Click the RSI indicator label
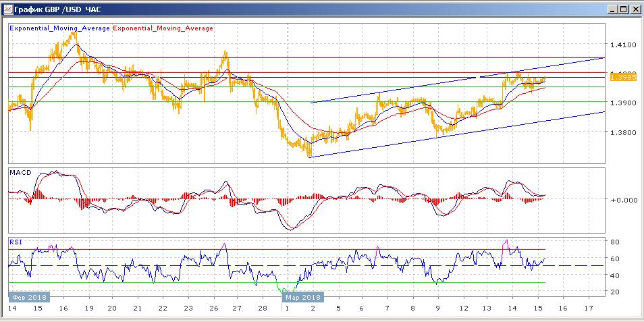This screenshot has width=644, height=322. click(x=16, y=241)
